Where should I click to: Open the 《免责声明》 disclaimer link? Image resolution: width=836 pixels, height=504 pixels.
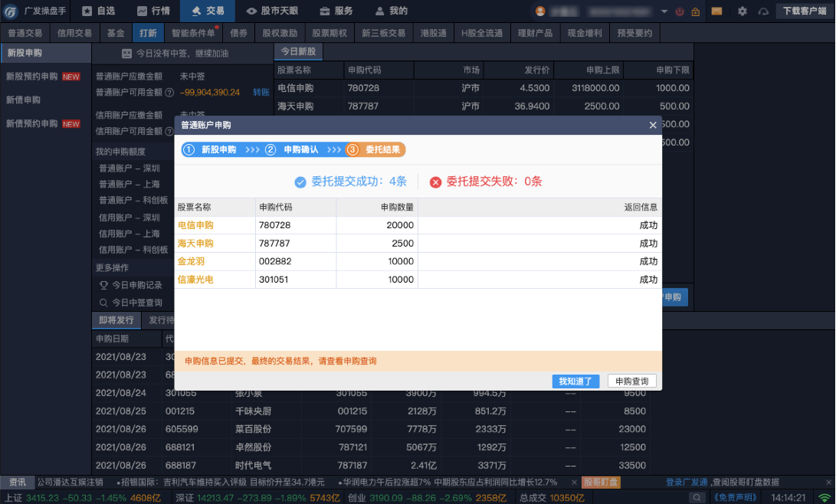(x=735, y=498)
